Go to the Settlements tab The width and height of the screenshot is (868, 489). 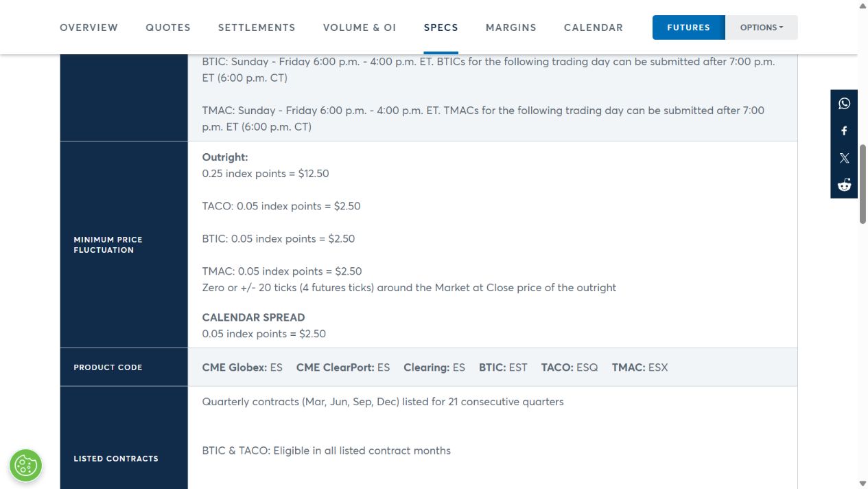click(257, 27)
